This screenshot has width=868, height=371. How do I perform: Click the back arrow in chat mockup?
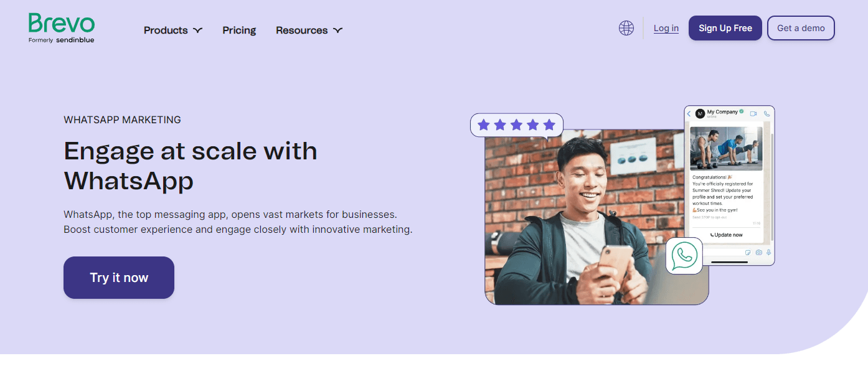click(689, 114)
